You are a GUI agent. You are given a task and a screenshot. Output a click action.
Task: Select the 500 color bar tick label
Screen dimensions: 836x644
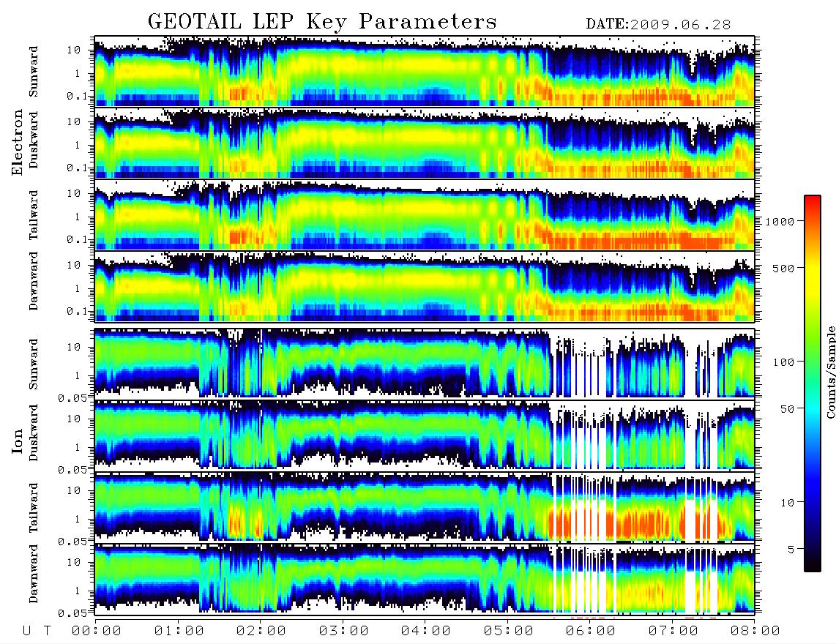[x=783, y=268]
